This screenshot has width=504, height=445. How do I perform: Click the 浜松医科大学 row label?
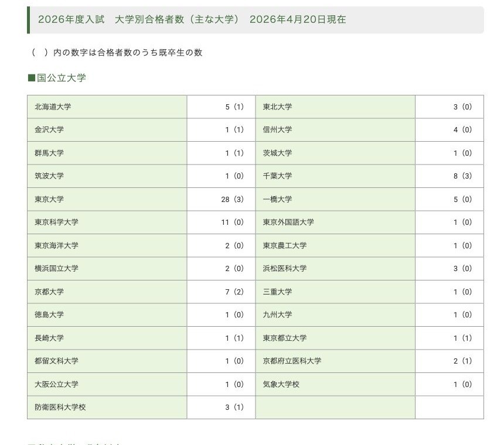284,268
